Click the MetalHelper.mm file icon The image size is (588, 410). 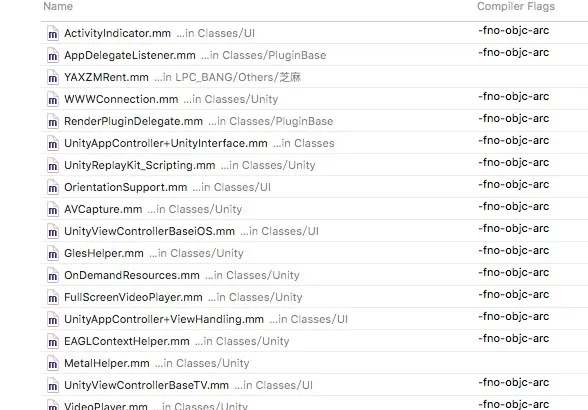click(53, 363)
